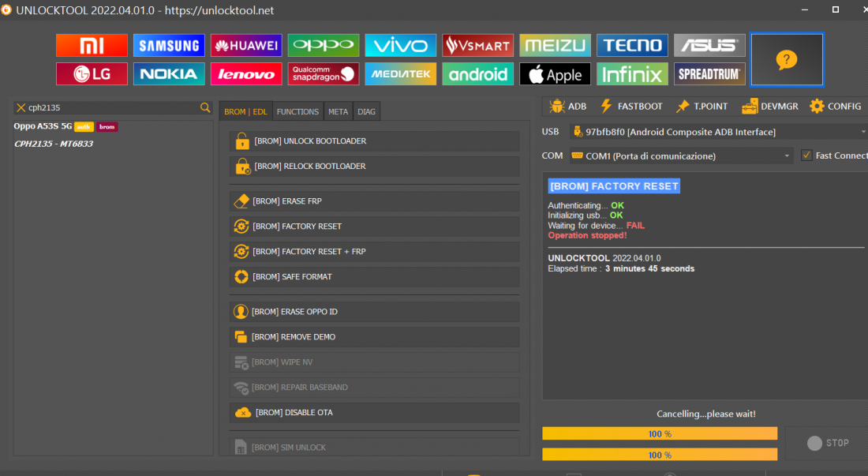Screen dimensions: 868x476
Task: Select the Infinix brand tile
Action: click(632, 74)
